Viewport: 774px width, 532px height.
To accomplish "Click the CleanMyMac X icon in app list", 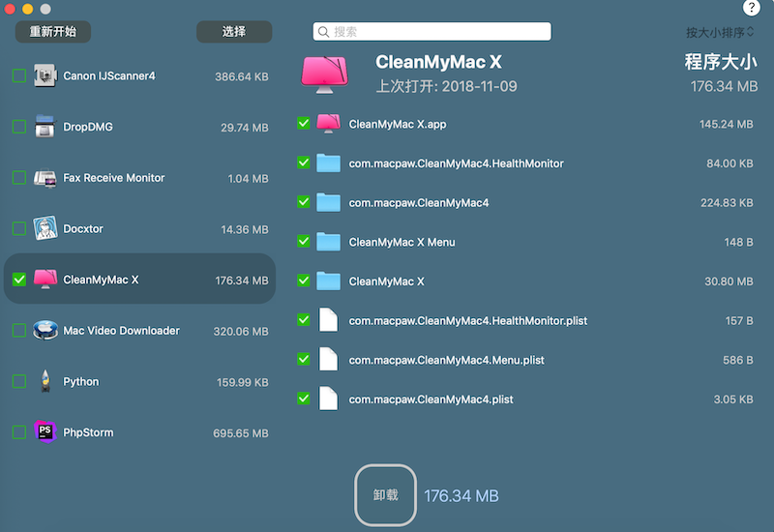I will (45, 280).
